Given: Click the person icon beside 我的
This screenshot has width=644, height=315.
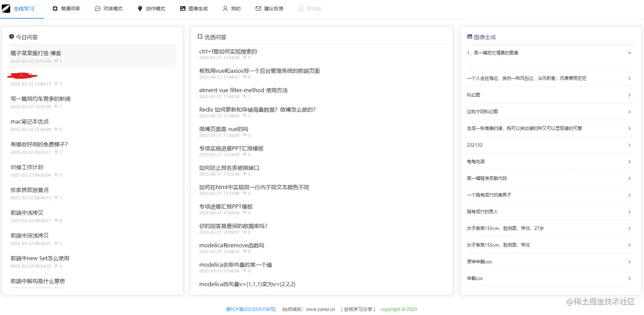Looking at the screenshot, I should tap(225, 9).
